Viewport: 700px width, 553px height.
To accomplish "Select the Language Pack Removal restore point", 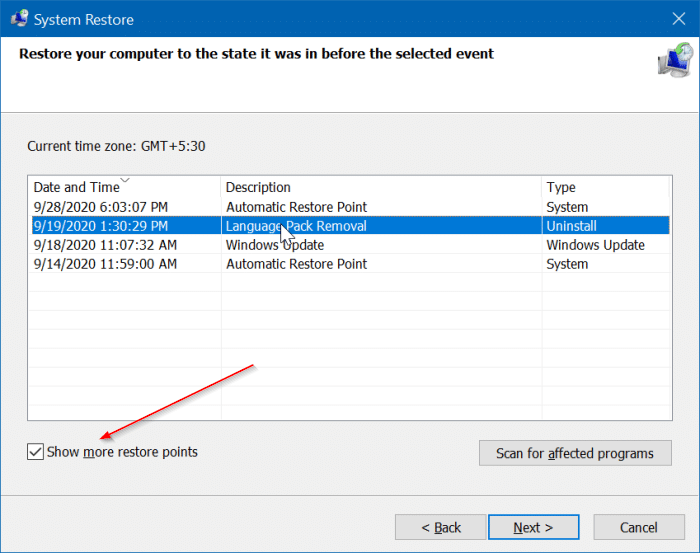I will [350, 226].
